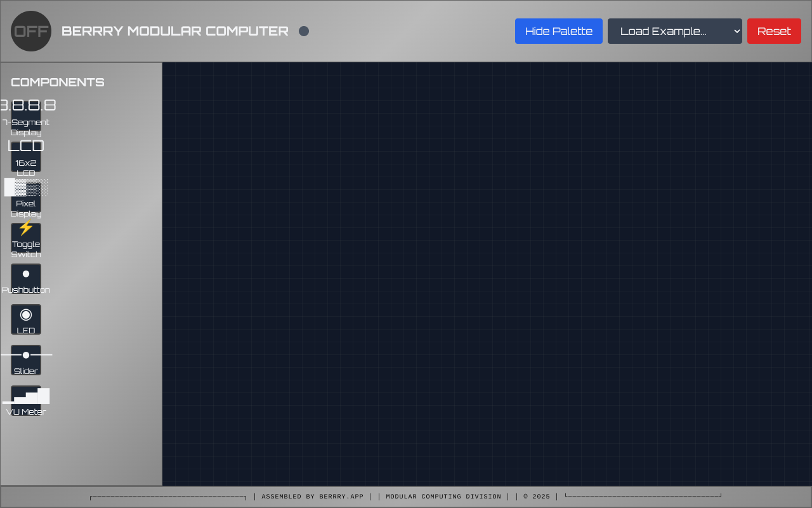Click the status indicator dot beside the title
This screenshot has width=812, height=508.
pos(303,30)
